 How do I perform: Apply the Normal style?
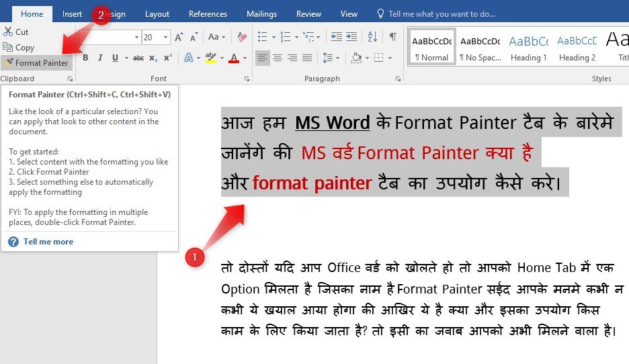click(x=432, y=46)
